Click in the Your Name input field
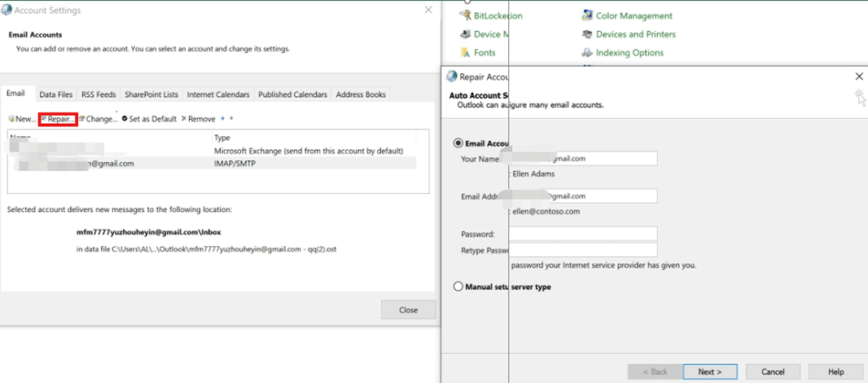The image size is (868, 383). pos(582,159)
